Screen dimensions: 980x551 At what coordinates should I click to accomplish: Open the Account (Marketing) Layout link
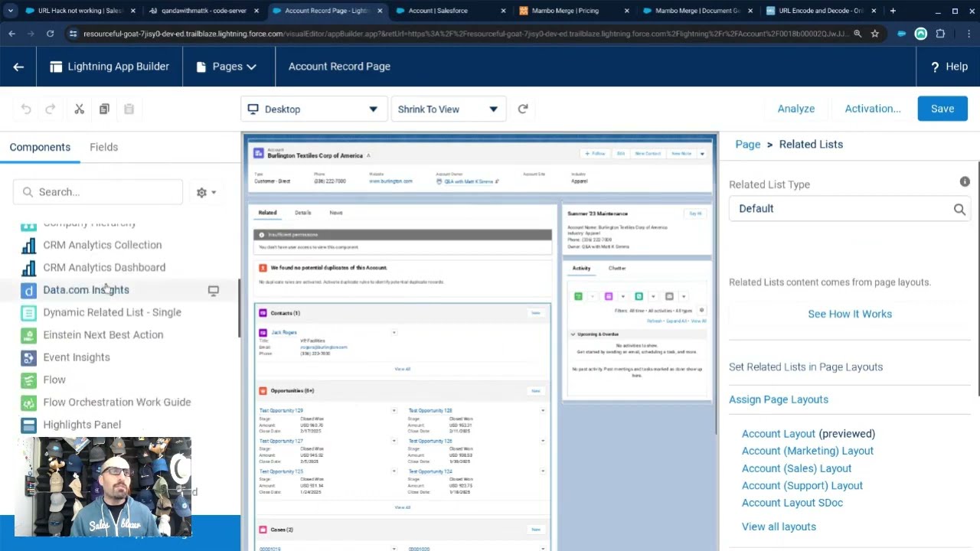point(808,451)
